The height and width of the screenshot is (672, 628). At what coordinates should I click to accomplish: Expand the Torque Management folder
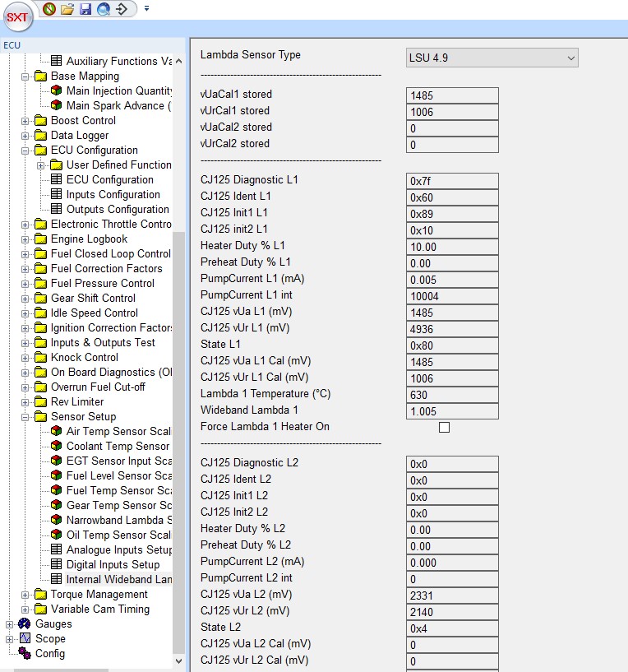(x=25, y=595)
